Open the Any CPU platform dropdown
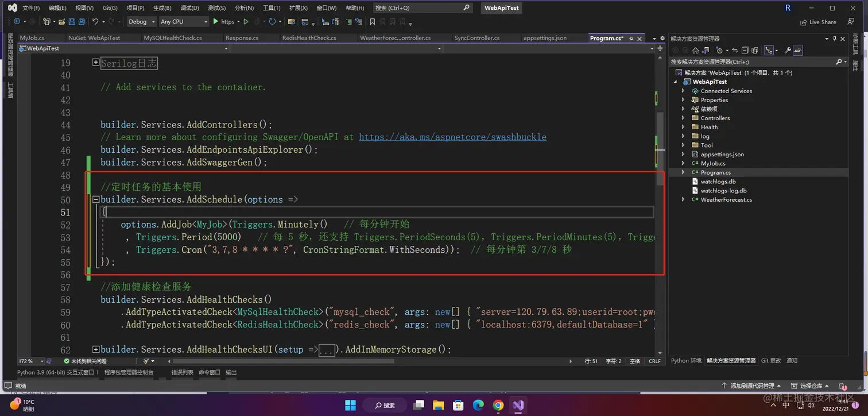Viewport: 868px width, 416px height. click(x=184, y=21)
